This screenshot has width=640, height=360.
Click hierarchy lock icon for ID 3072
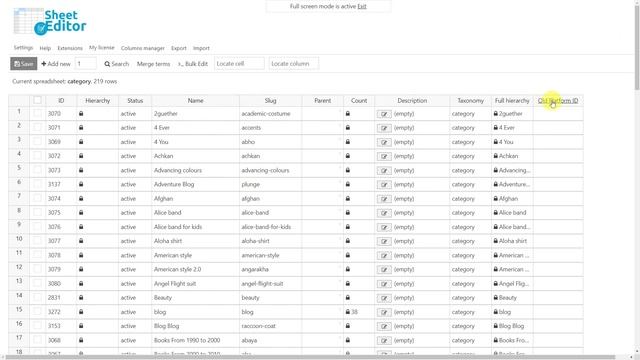[x=81, y=156]
